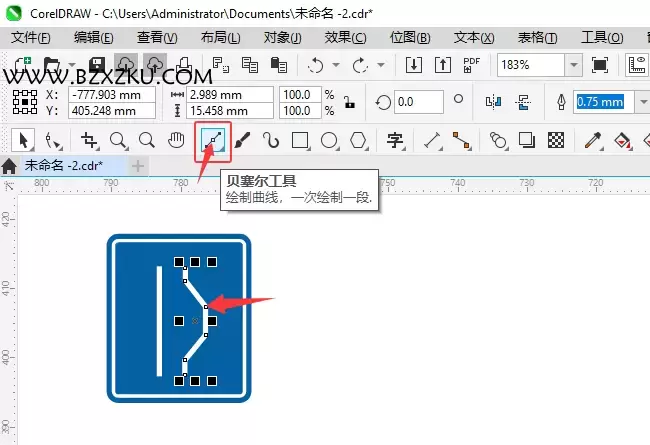
Task: Select the Artistic Media brush tool
Action: pyautogui.click(x=242, y=140)
